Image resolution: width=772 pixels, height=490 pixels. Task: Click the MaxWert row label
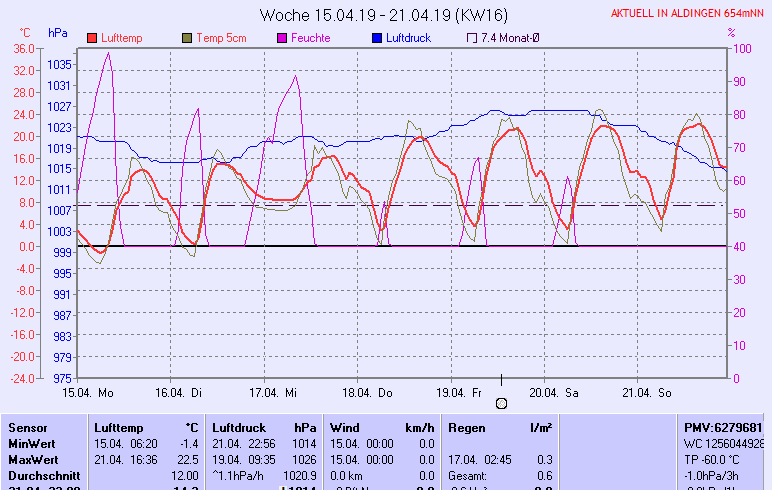pyautogui.click(x=31, y=459)
